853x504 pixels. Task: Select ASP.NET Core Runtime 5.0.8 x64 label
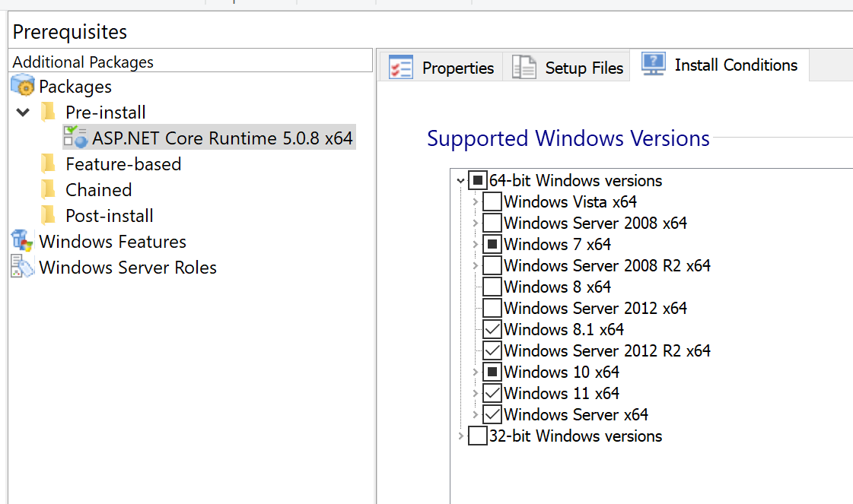tap(222, 138)
